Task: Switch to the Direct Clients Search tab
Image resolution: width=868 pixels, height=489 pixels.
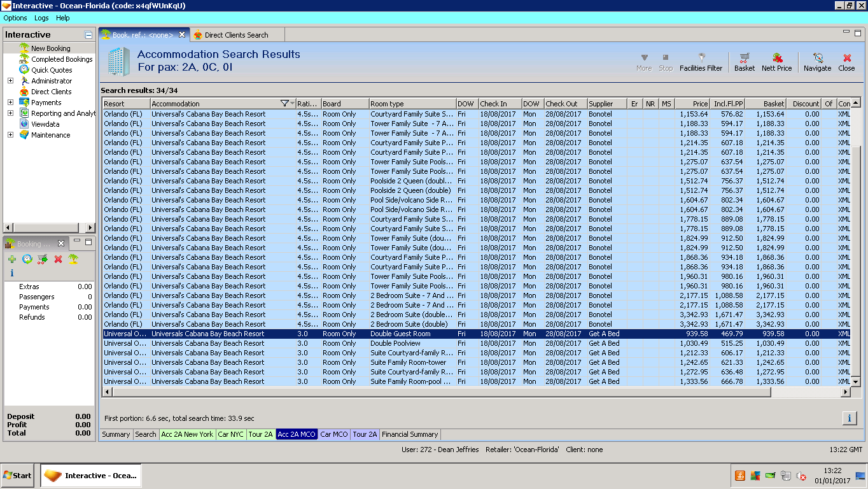Action: (x=236, y=35)
